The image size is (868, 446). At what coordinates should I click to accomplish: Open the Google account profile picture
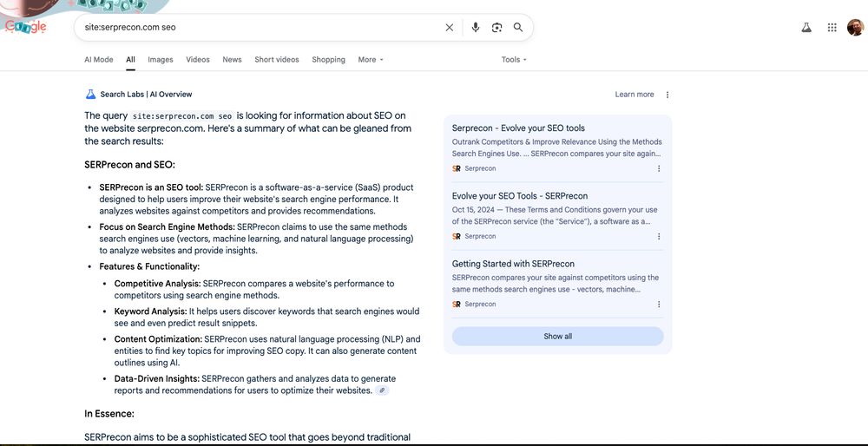point(855,28)
